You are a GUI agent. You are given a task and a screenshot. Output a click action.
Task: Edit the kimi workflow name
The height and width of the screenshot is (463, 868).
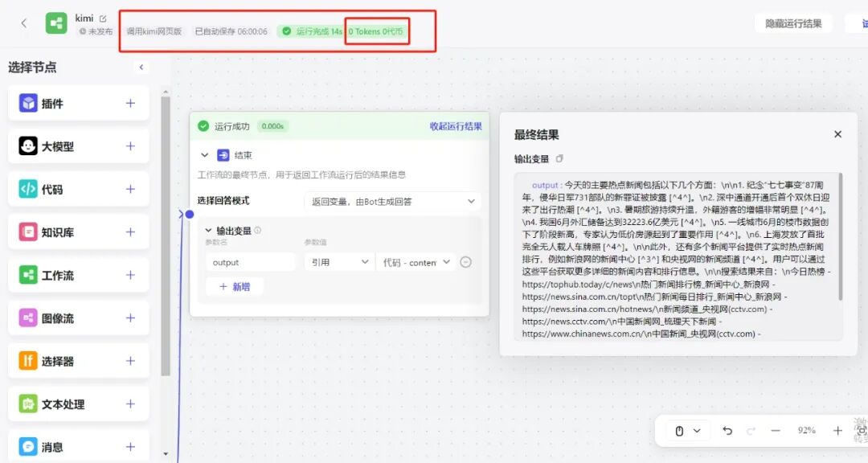click(103, 18)
